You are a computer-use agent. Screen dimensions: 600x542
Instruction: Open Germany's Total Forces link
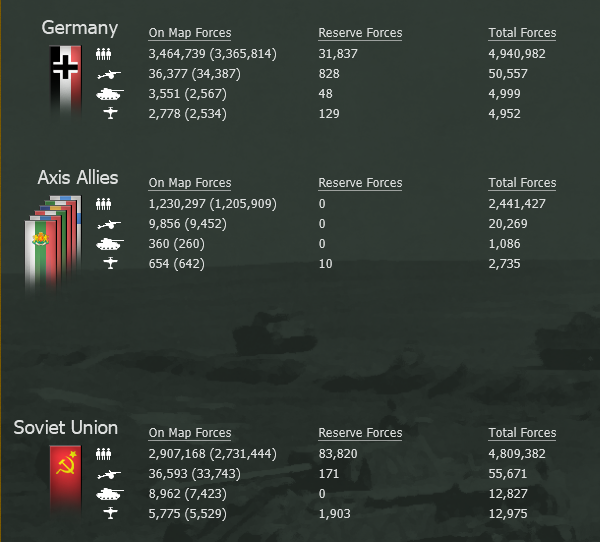coord(522,33)
